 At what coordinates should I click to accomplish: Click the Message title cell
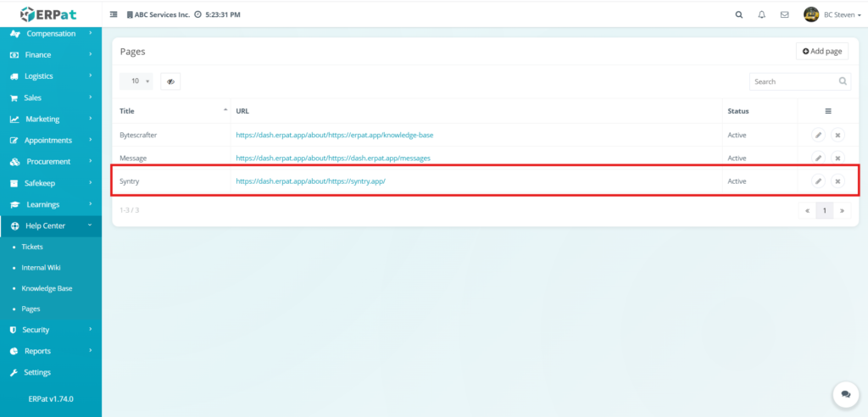pyautogui.click(x=133, y=158)
